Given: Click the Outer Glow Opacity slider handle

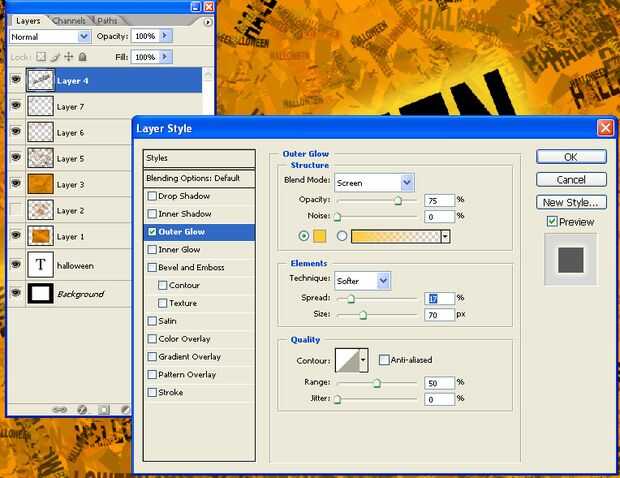Looking at the screenshot, I should (x=398, y=200).
